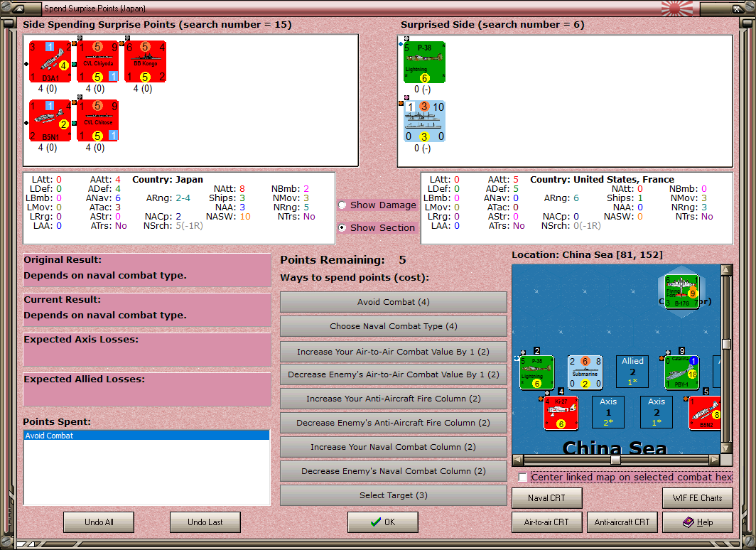The height and width of the screenshot is (550, 756).
Task: Click the Axis 1 marker box
Action: [608, 412]
